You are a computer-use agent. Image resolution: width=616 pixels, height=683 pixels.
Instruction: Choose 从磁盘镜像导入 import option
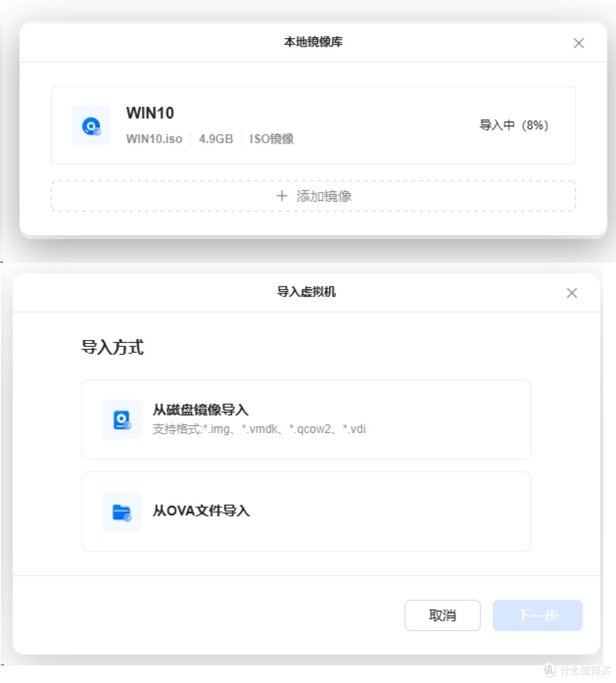[306, 419]
